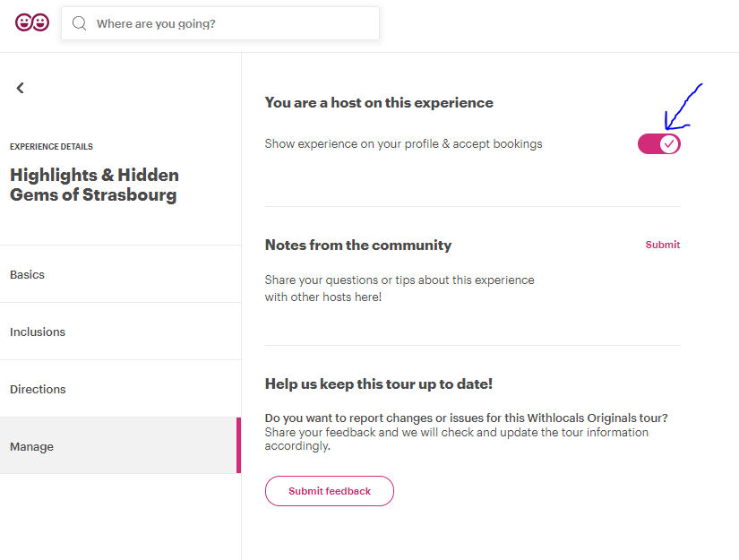Switch to the Inclusions section
Screen dimensions: 739x560
pos(121,332)
